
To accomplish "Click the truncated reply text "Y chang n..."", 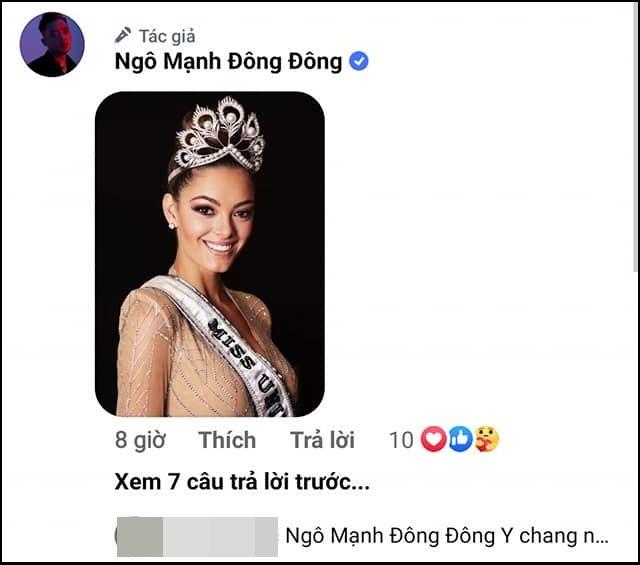I will 554,537.
